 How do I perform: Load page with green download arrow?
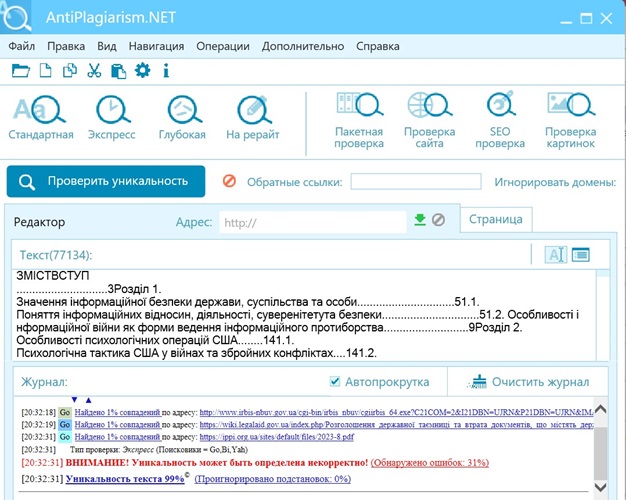[x=420, y=220]
